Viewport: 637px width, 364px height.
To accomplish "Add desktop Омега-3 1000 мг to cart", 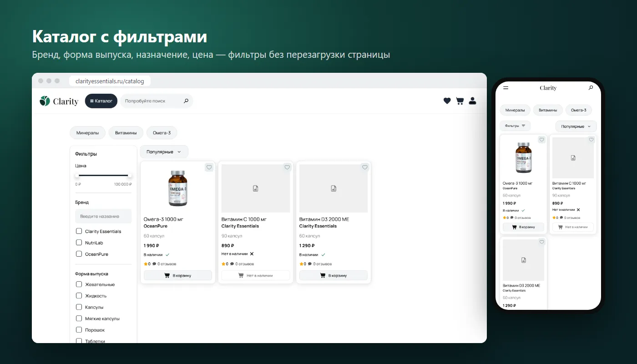I will (x=178, y=275).
